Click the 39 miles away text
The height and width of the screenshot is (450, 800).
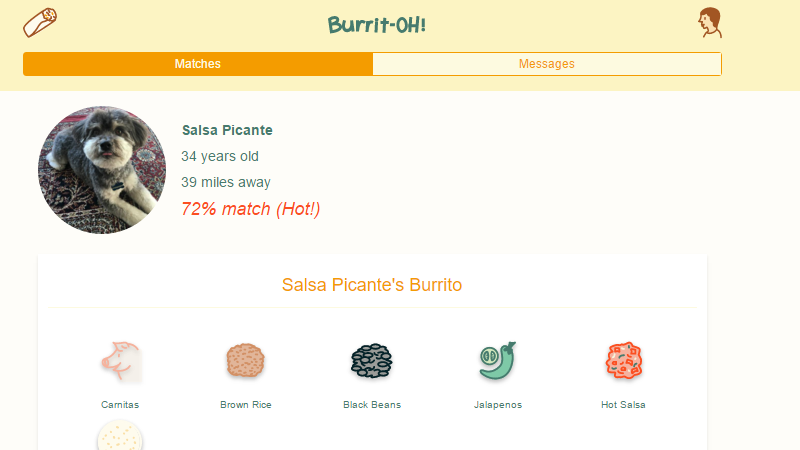226,182
